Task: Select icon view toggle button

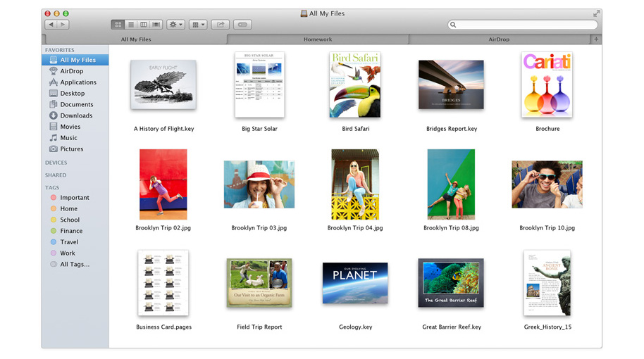Action: coord(118,25)
